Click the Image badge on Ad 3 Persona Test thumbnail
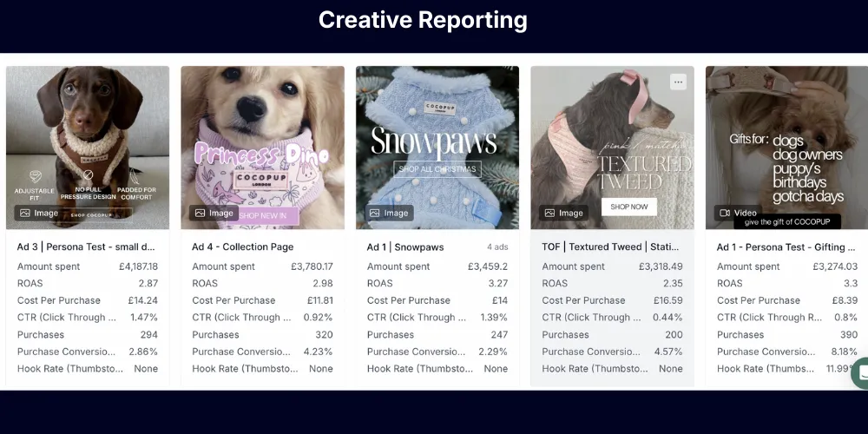Screen dimensions: 868x434 (x=39, y=214)
